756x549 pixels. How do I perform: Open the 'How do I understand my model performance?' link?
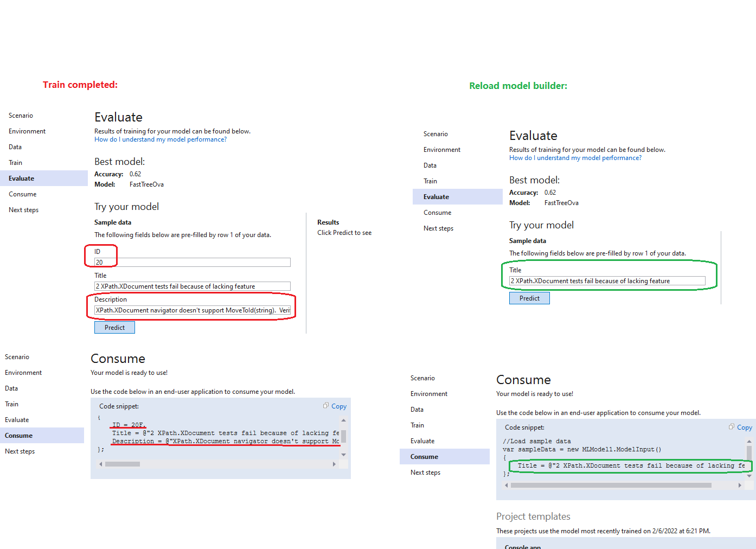pyautogui.click(x=160, y=139)
